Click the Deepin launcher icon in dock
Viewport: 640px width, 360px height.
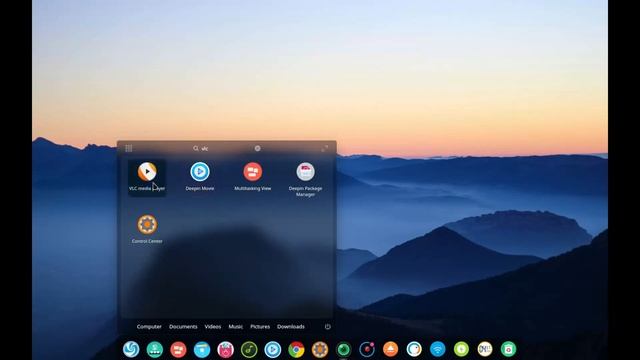point(131,349)
